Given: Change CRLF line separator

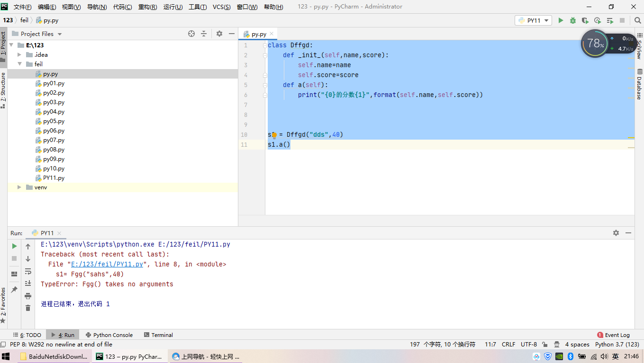Looking at the screenshot, I should (508, 345).
